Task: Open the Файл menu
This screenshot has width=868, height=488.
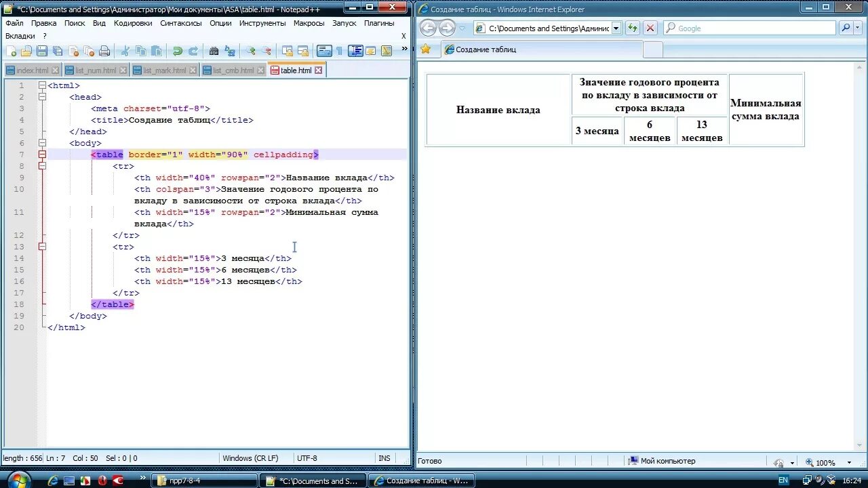Action: pyautogui.click(x=14, y=23)
